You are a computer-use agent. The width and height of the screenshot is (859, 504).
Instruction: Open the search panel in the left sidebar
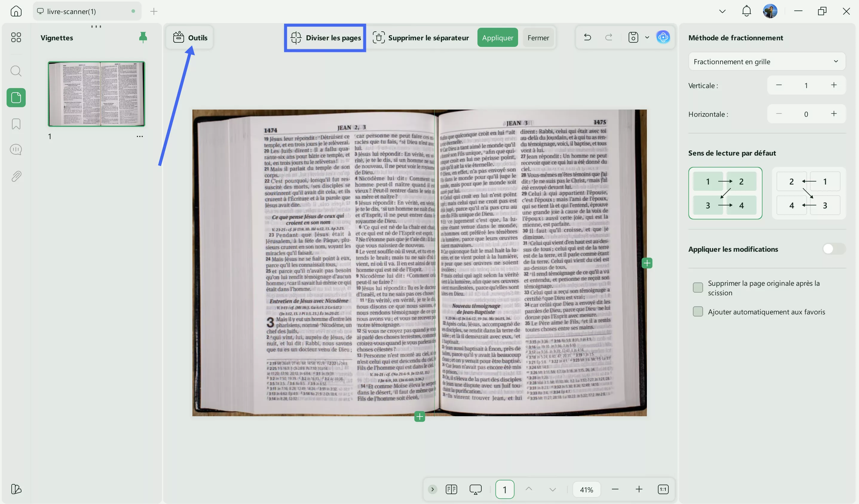(16, 71)
